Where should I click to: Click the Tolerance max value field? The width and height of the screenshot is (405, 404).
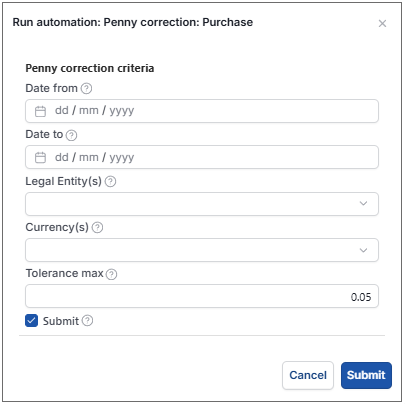coord(202,296)
